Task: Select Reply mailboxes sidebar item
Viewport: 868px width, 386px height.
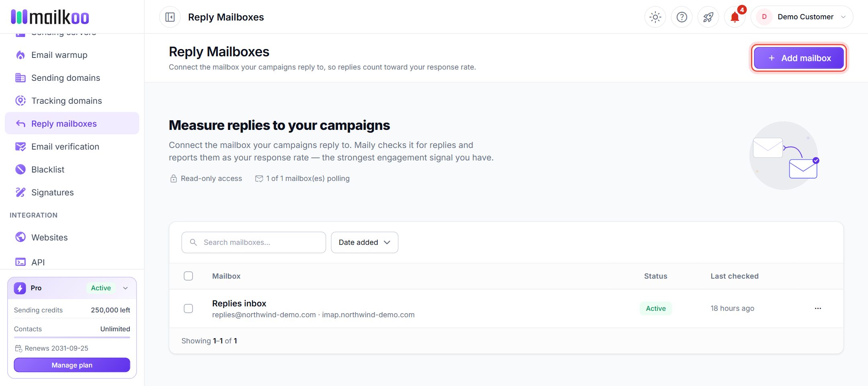Action: 72,123
